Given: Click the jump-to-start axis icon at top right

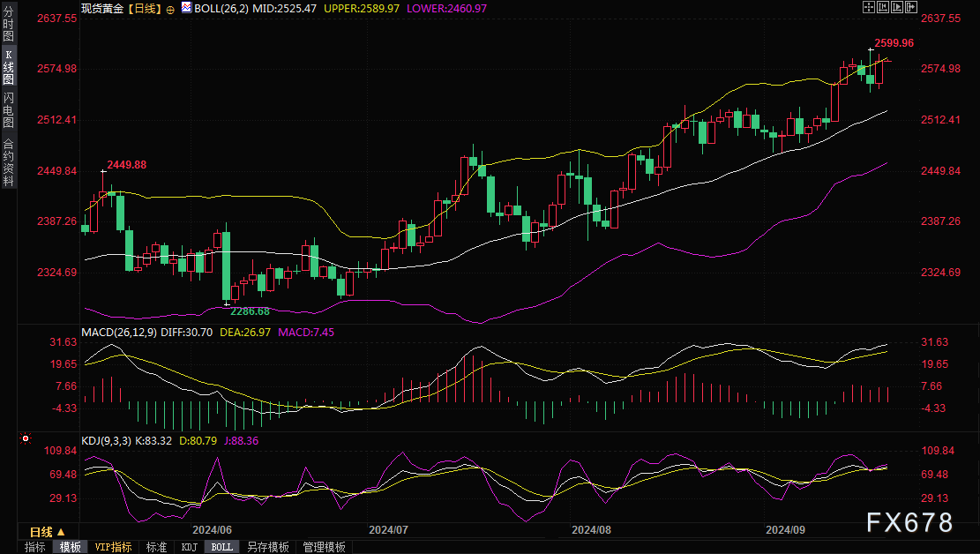Looking at the screenshot, I should tap(883, 7).
